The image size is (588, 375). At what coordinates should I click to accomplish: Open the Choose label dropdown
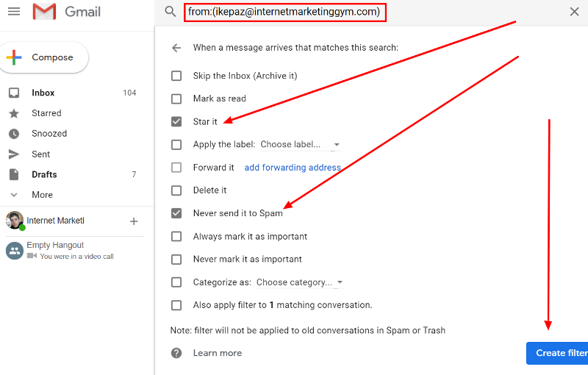(x=301, y=145)
